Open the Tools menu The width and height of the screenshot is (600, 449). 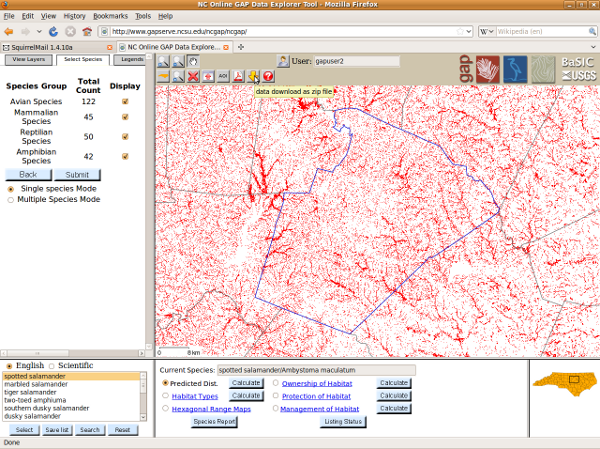coord(143,16)
